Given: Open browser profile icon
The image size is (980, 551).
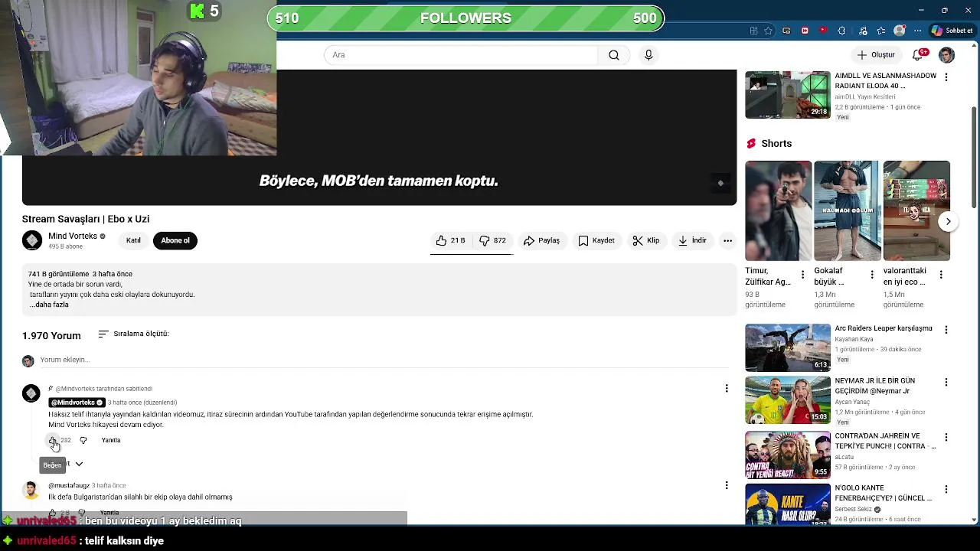Looking at the screenshot, I should 900,31.
